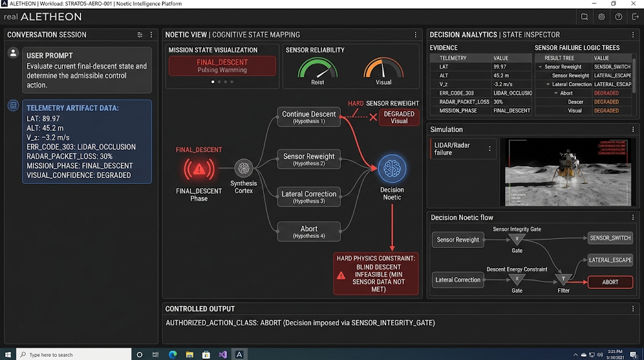Click the Filter triangle node
644x360 pixels.
[563, 279]
